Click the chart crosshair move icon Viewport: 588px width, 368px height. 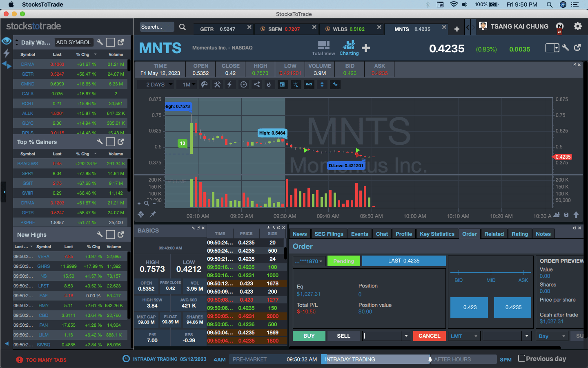pos(141,214)
